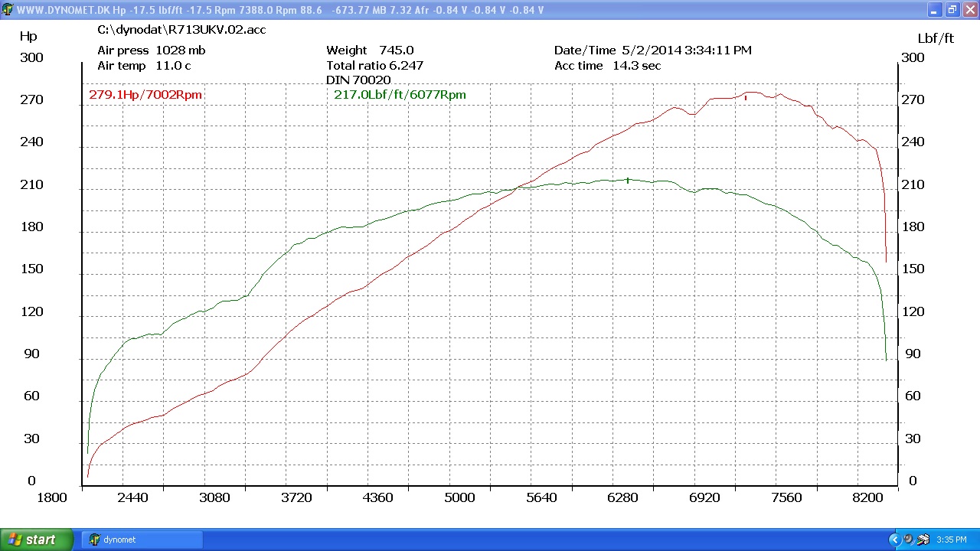Click the Hp axis title on the left
Screen dimensions: 980x551
pos(28,36)
